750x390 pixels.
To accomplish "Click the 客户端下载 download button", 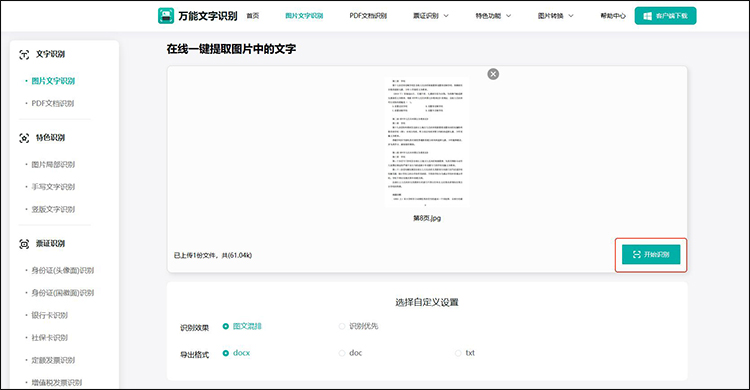I will click(x=665, y=16).
